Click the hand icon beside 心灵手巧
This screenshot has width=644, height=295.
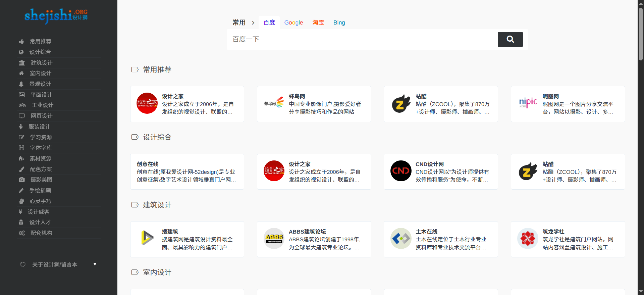click(x=21, y=201)
